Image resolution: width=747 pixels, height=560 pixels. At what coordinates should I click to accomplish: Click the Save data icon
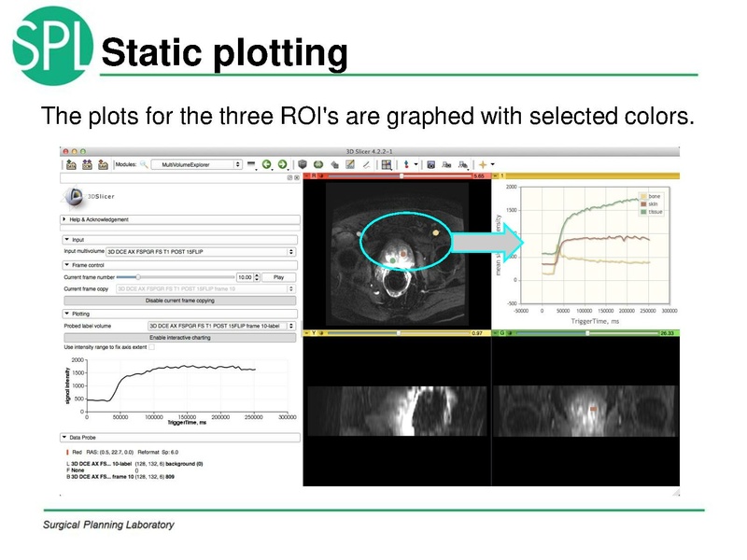103,164
